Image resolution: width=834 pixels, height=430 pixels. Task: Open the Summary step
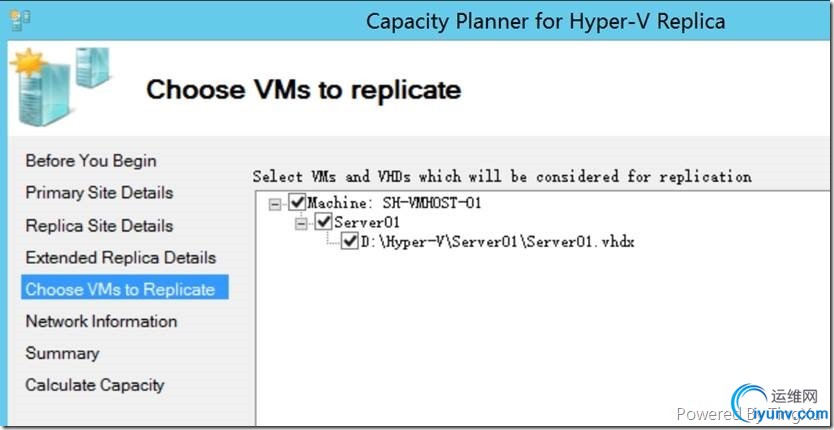(x=62, y=353)
